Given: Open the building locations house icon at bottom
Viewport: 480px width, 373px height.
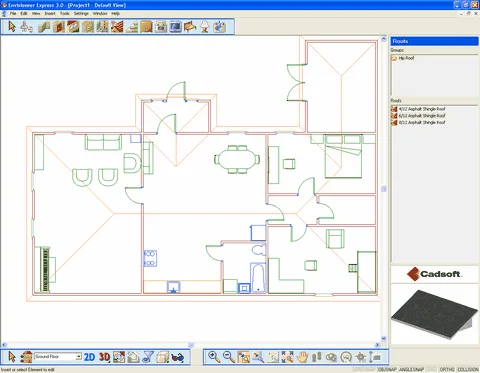Looking at the screenshot, I should click(26, 357).
